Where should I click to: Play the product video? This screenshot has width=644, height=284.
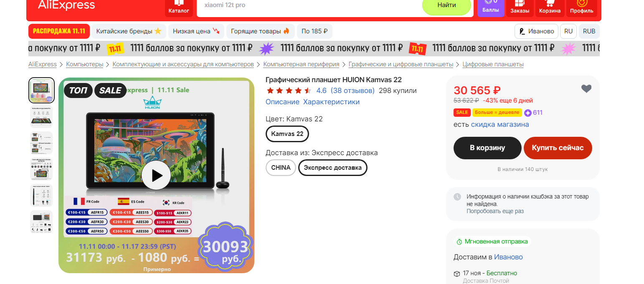156,176
